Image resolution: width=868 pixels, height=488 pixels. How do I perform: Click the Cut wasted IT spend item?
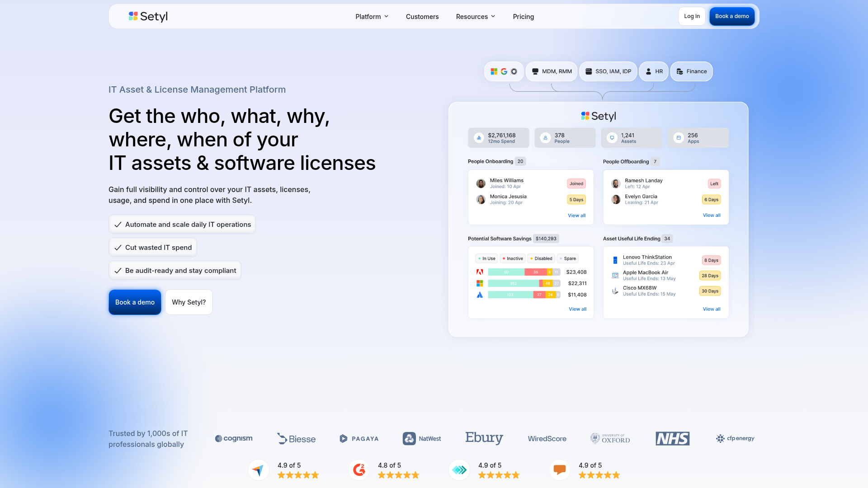click(x=153, y=248)
